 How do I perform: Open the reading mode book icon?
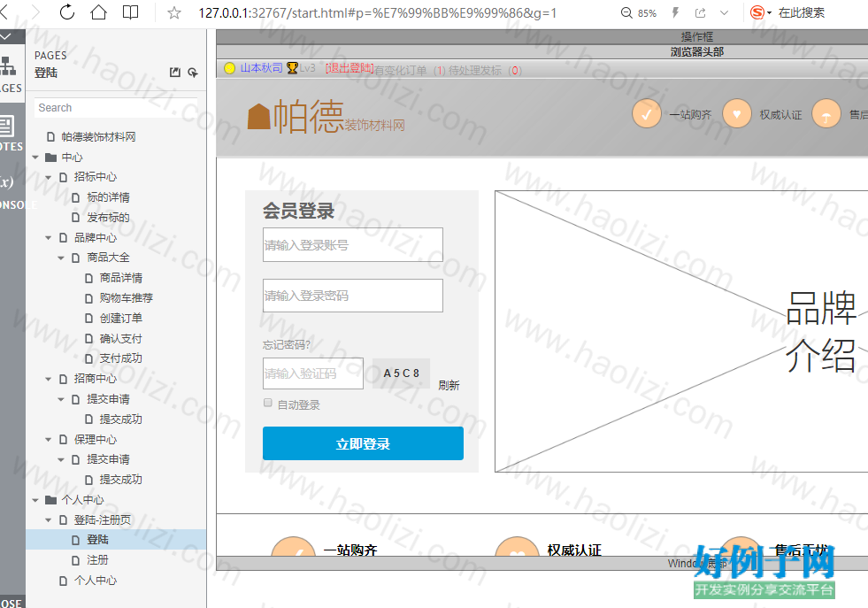click(x=131, y=12)
